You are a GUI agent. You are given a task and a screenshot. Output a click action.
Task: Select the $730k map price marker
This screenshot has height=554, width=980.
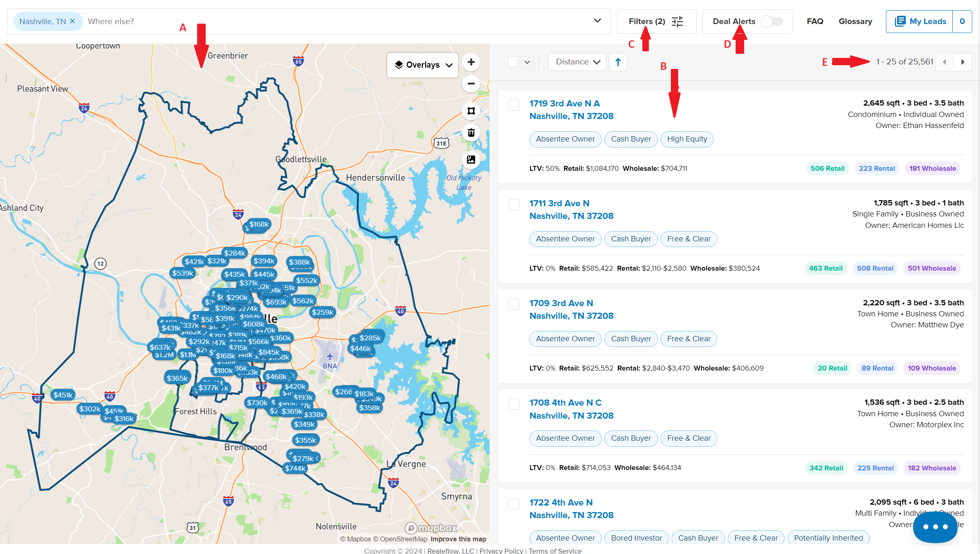coord(257,403)
